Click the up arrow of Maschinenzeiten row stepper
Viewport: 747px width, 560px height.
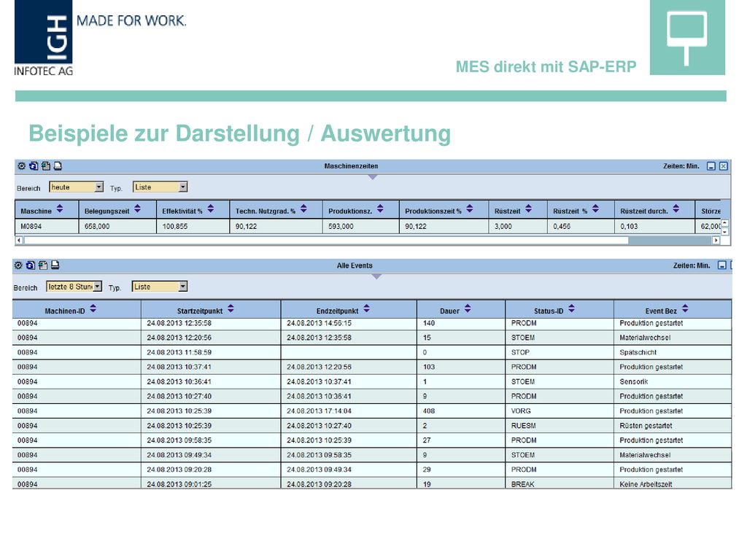coord(724,223)
